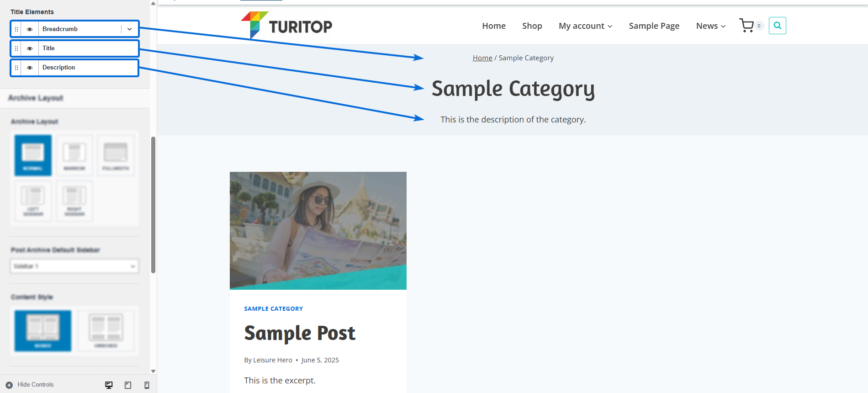The height and width of the screenshot is (393, 868).
Task: Grab the Breadcrumb drag handle
Action: point(16,29)
